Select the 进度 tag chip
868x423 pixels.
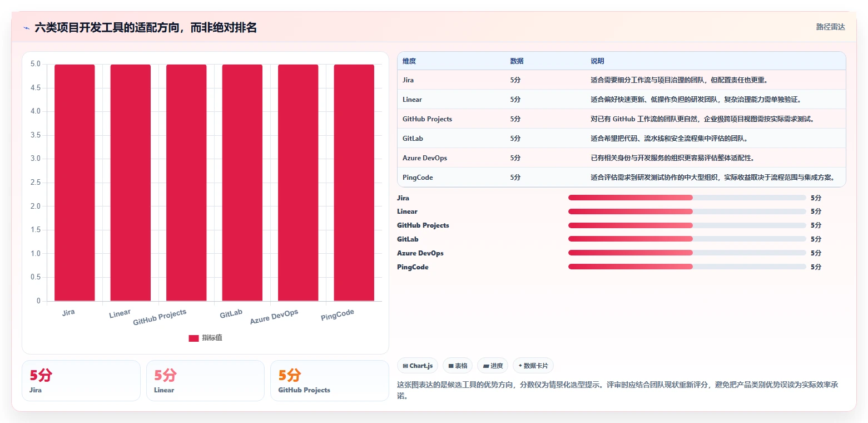[x=493, y=366]
